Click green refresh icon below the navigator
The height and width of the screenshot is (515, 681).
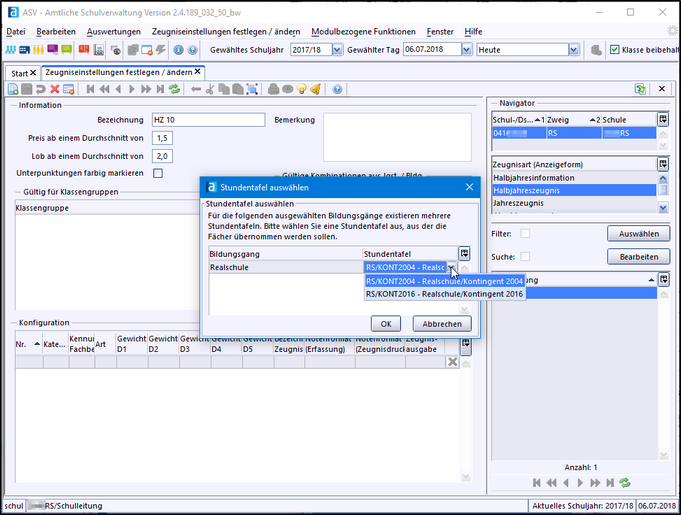click(625, 483)
